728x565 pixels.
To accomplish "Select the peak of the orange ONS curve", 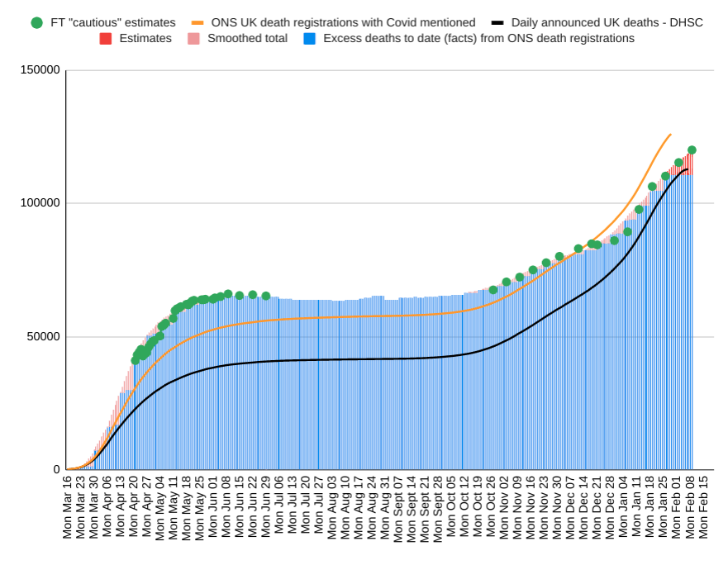I will point(671,134).
